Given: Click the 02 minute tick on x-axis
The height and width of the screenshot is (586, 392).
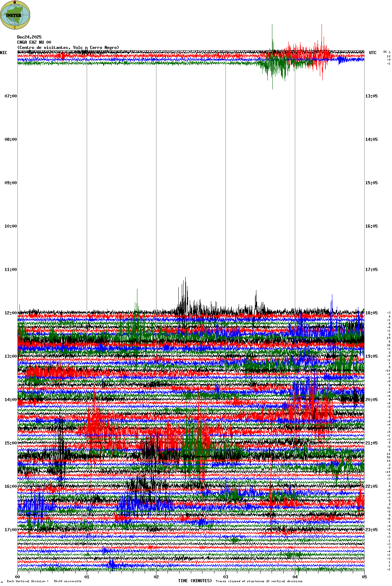Looking at the screenshot, I should [156, 577].
